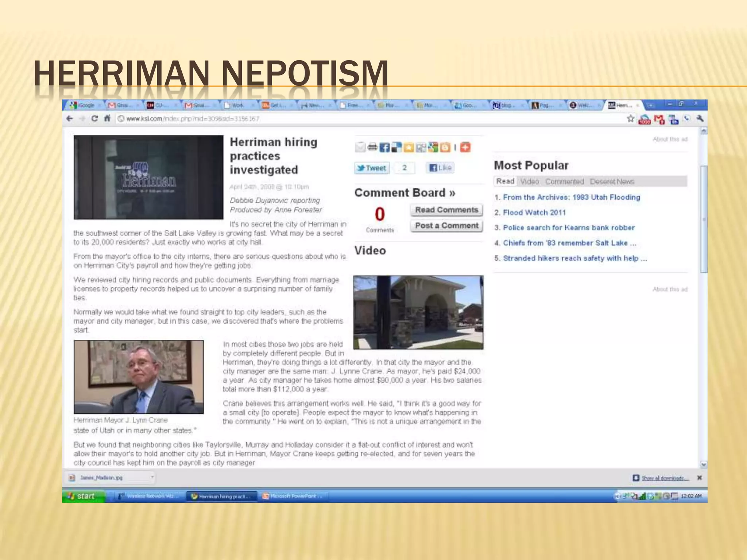Open the Flood Watch 2011 link
Screen dimensions: 747x560
(x=534, y=213)
